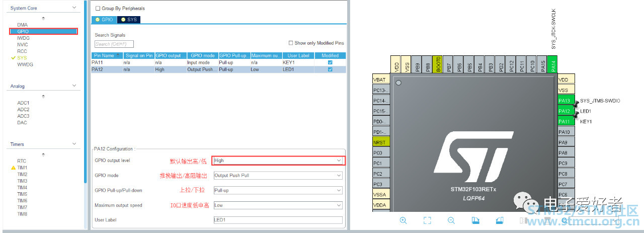Select the BOOT0 pin on the chip
This screenshot has width=644, height=233.
[438, 65]
